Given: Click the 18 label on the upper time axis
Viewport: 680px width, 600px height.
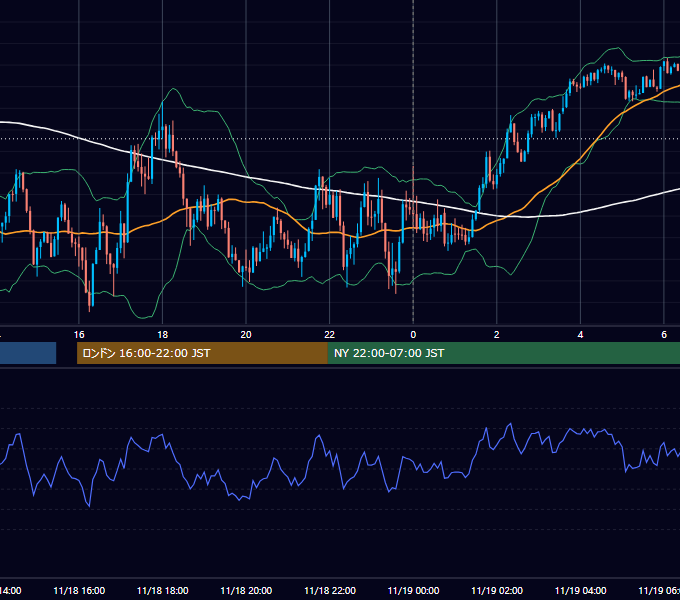Looking at the screenshot, I should 163,335.
